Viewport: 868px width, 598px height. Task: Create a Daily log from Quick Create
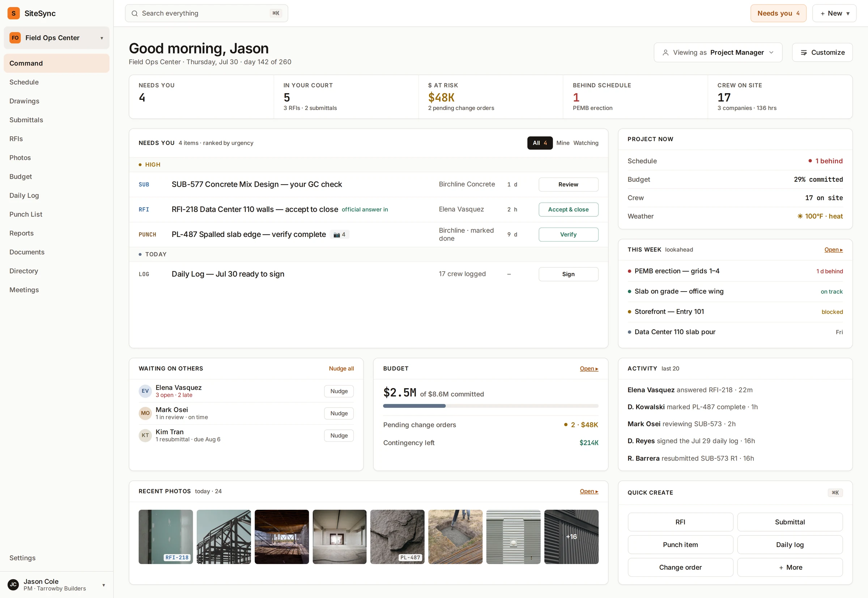tap(790, 545)
